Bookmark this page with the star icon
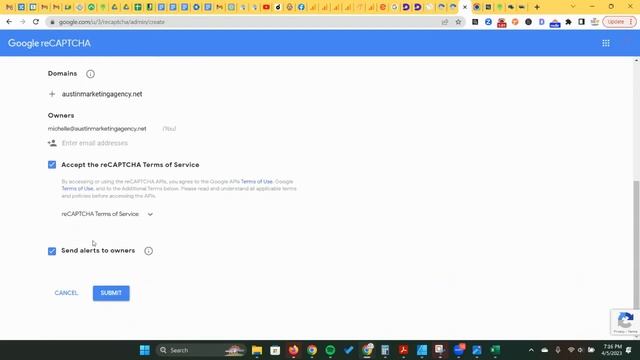Viewport: 640px width, 360px height. click(x=458, y=22)
